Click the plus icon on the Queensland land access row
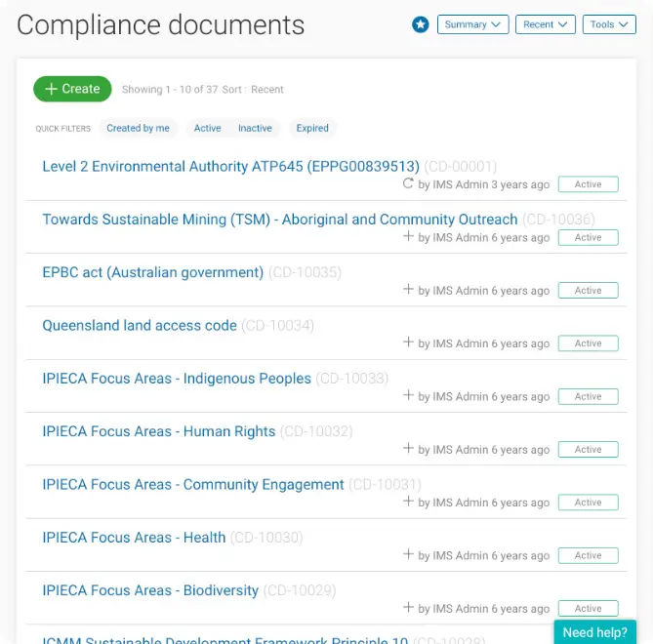 pyautogui.click(x=408, y=342)
